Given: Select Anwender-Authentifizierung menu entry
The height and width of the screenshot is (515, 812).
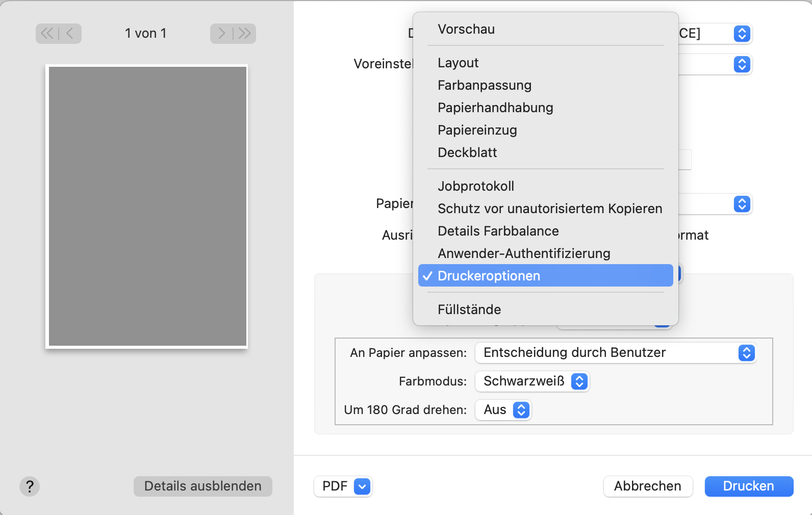Looking at the screenshot, I should pyautogui.click(x=524, y=253).
